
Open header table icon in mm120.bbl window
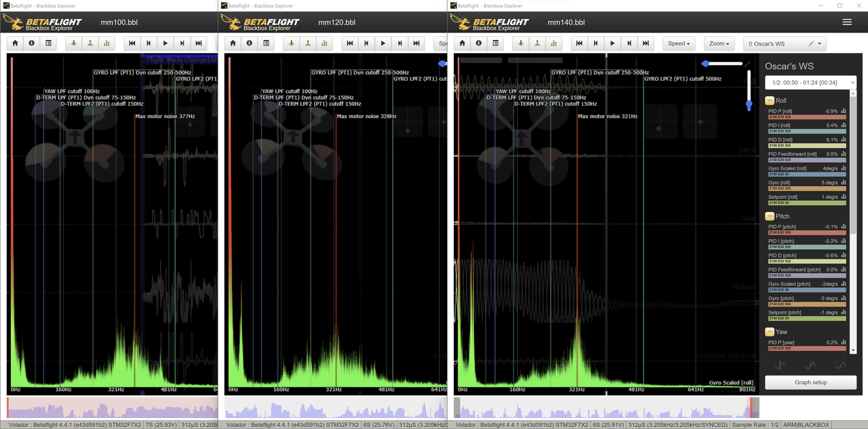(266, 43)
